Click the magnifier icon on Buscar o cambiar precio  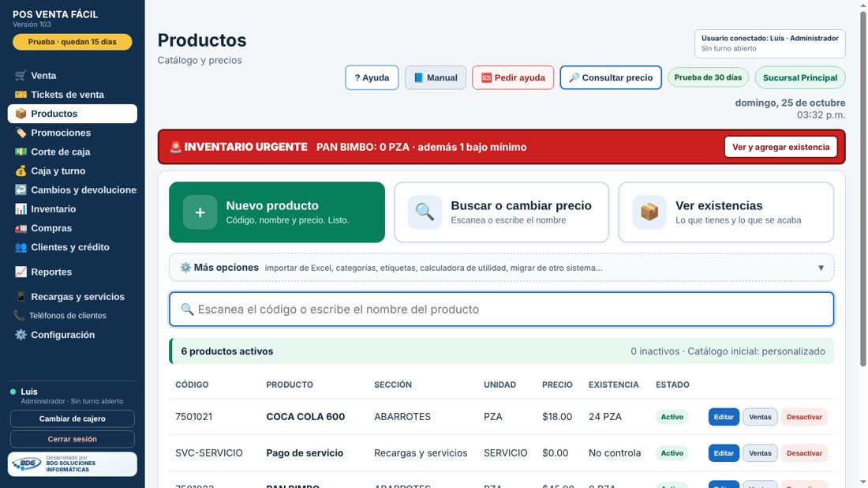point(425,212)
